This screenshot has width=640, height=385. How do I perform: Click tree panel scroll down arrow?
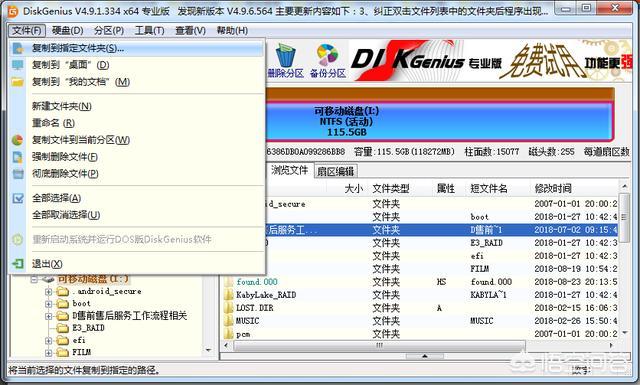pyautogui.click(x=209, y=350)
